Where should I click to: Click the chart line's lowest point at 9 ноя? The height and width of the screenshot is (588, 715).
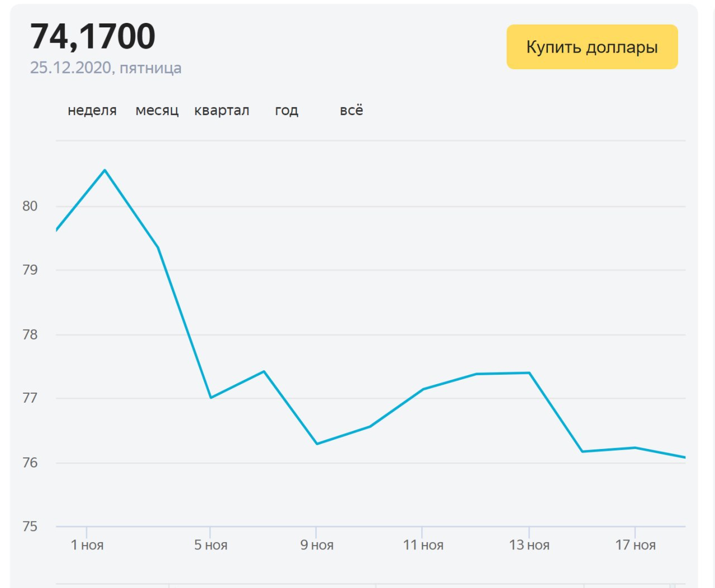point(317,444)
